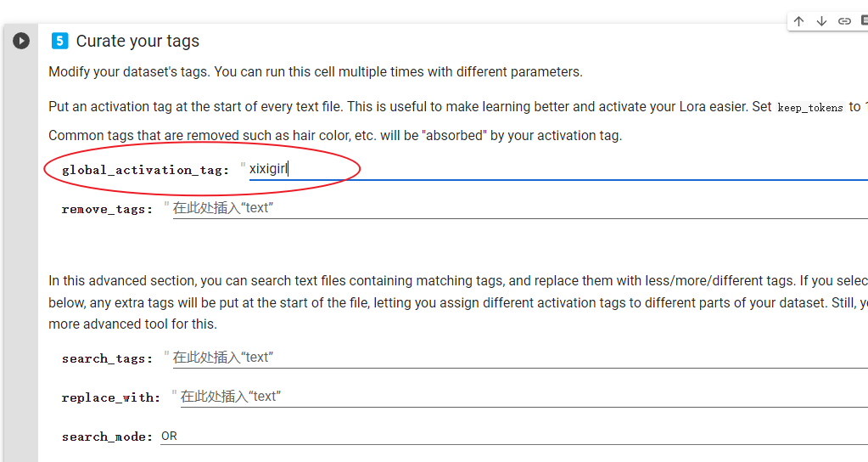Click the blue number 5 emoji icon
The image size is (868, 462).
59,41
